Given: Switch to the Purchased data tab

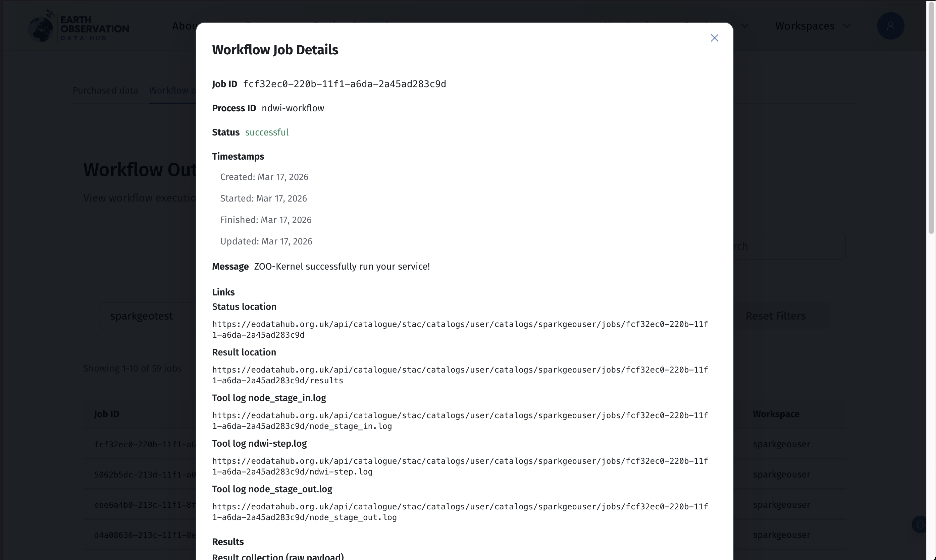Looking at the screenshot, I should pyautogui.click(x=105, y=90).
